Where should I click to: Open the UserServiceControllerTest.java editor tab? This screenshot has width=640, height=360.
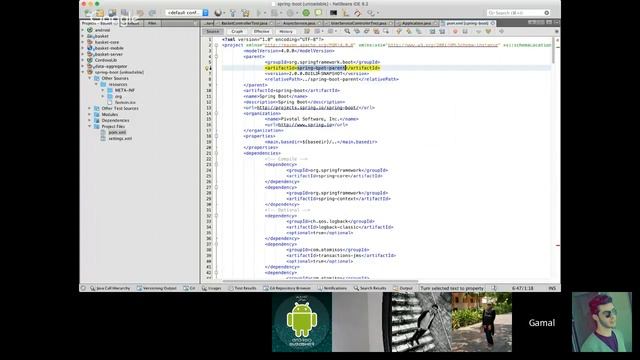(359, 23)
